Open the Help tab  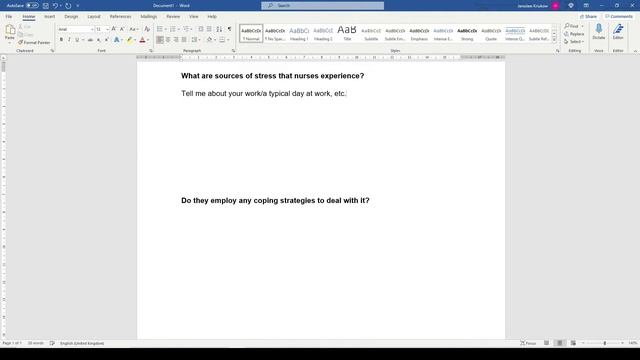(x=212, y=17)
